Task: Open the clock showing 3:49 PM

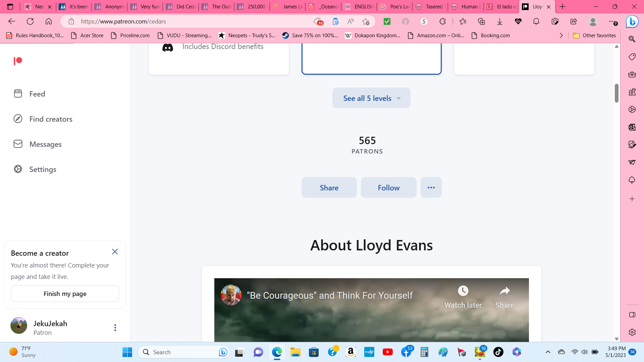Action: (x=616, y=352)
